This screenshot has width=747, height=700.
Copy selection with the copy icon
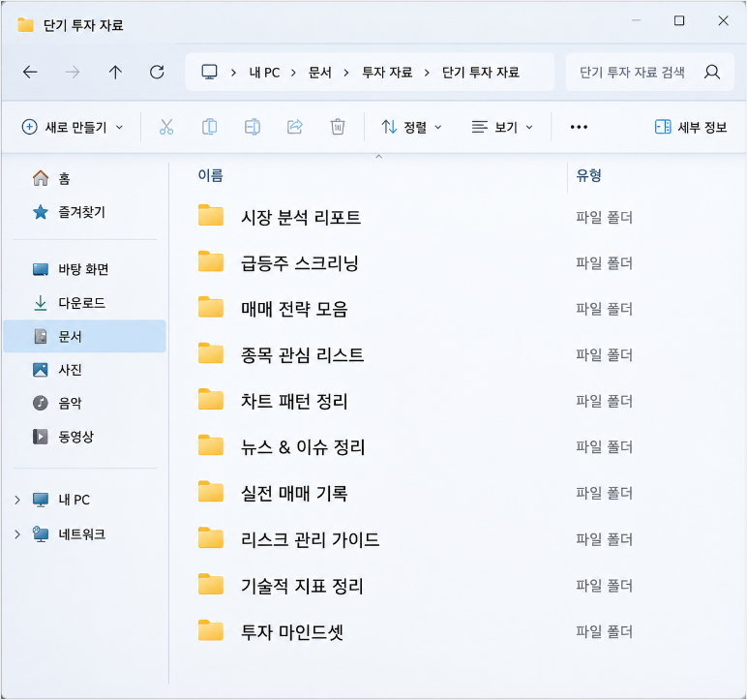point(210,127)
